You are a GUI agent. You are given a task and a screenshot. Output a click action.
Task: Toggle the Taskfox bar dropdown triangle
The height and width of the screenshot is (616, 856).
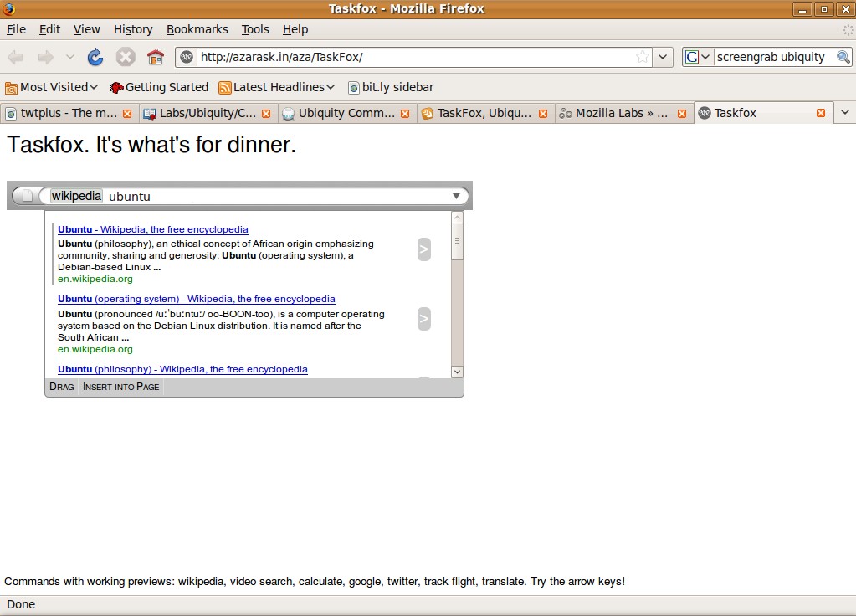tap(456, 196)
